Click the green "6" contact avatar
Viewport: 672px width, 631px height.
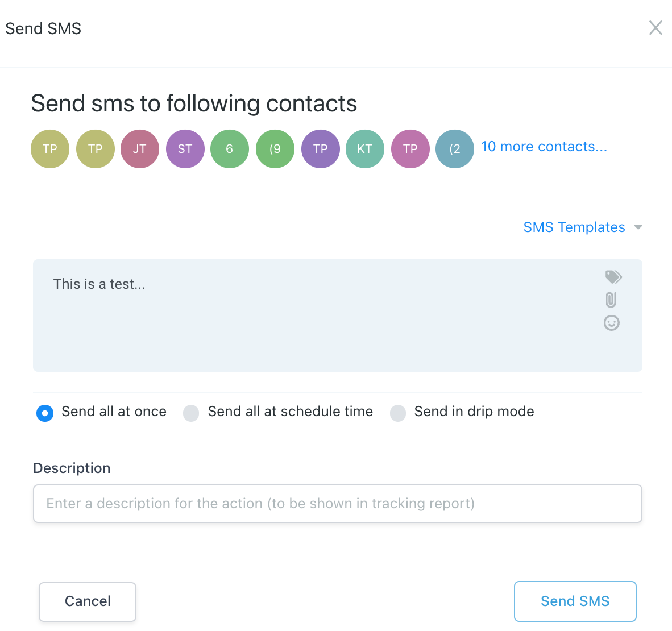(230, 149)
